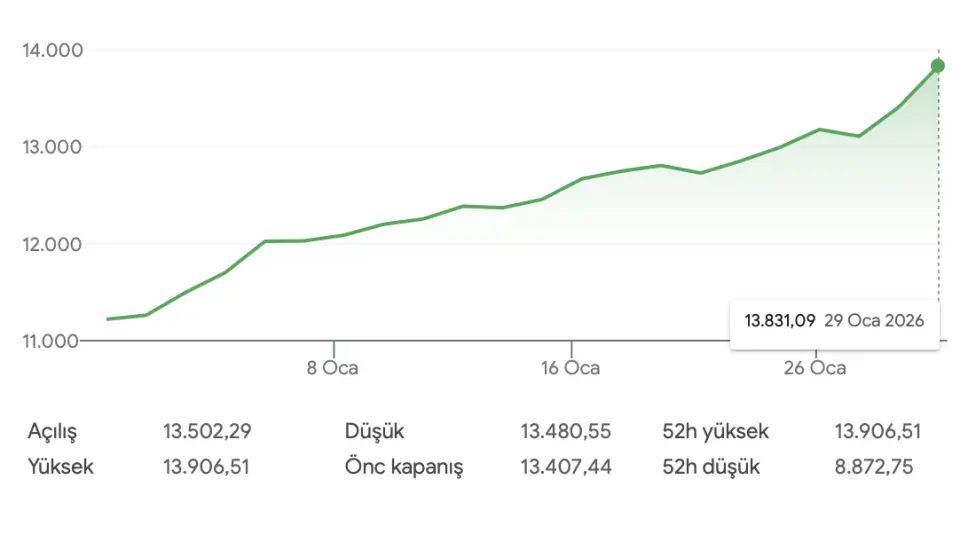Click the green endpoint marker on the chart
Screen dimensions: 960x550
point(938,66)
